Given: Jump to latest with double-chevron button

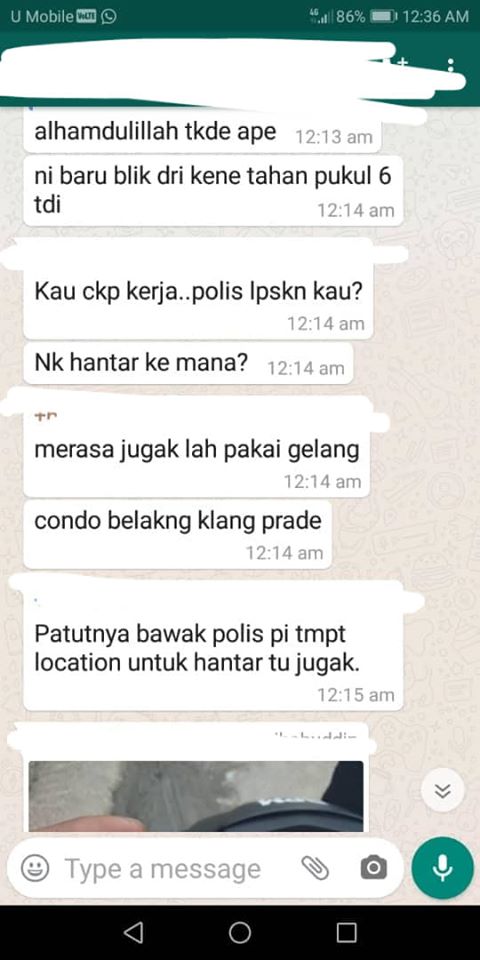Looking at the screenshot, I should click(443, 790).
